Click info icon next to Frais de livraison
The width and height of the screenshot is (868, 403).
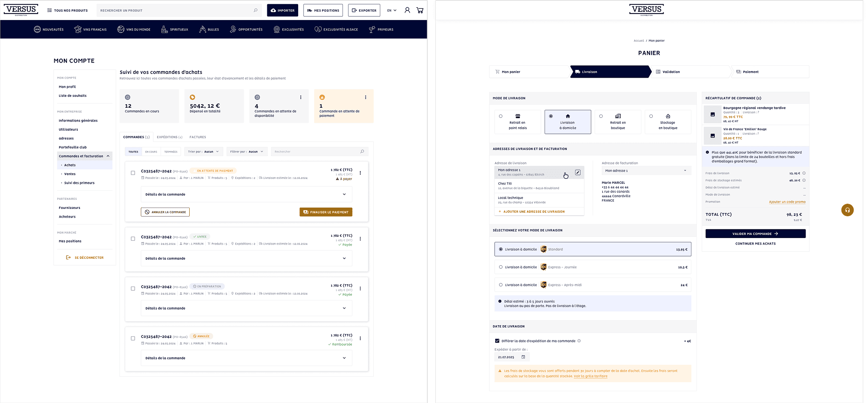[804, 173]
